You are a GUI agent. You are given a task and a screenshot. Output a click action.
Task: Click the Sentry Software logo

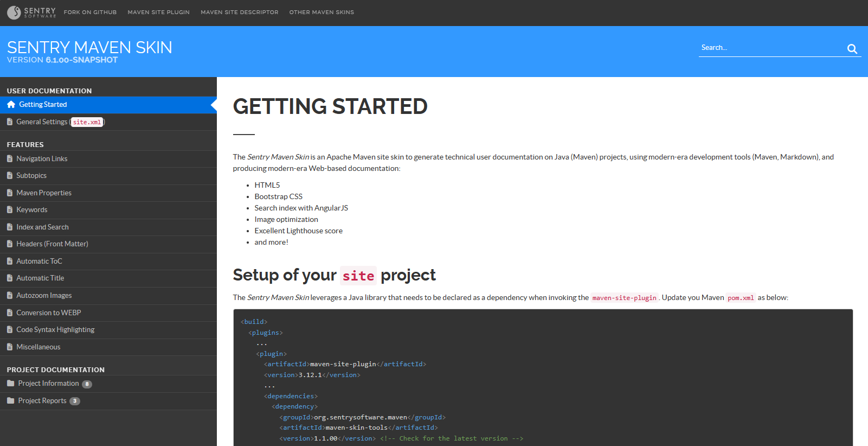(31, 12)
